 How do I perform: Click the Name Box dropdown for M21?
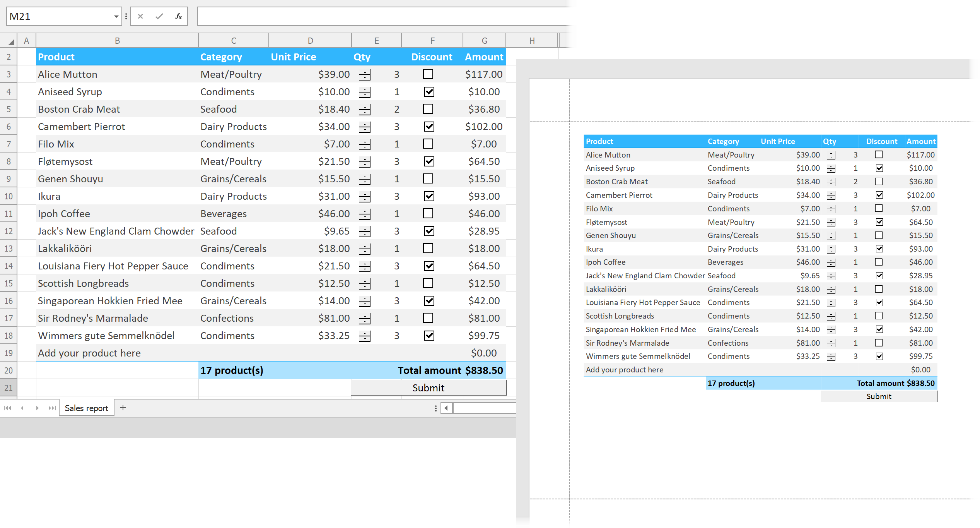(116, 15)
